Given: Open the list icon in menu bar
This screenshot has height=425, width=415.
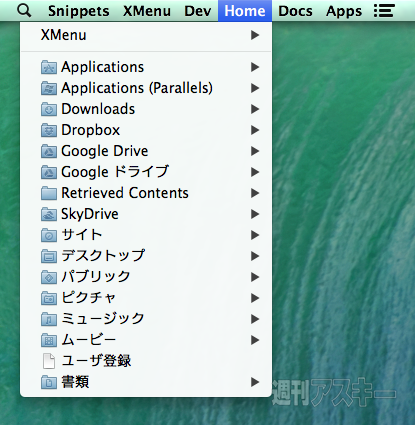Looking at the screenshot, I should tap(384, 11).
